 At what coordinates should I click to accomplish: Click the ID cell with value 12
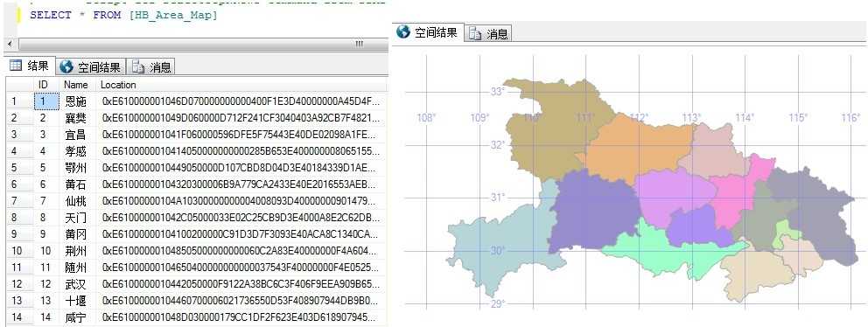46,284
